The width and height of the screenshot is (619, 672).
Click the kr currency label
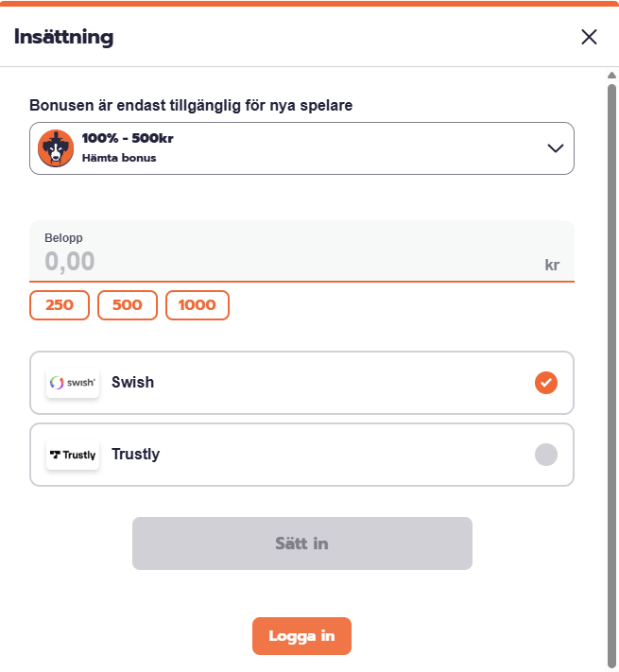coord(552,265)
